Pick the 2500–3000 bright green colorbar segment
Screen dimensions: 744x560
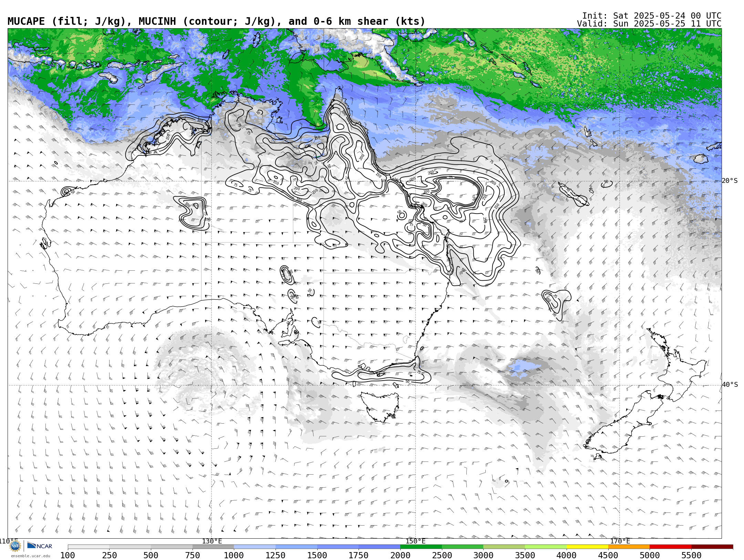[x=463, y=547]
